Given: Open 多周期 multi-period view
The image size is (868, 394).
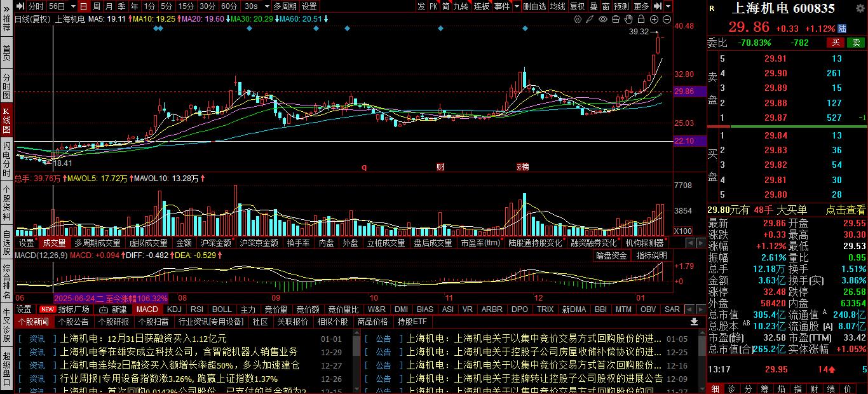Looking at the screenshot, I should click(x=285, y=6).
